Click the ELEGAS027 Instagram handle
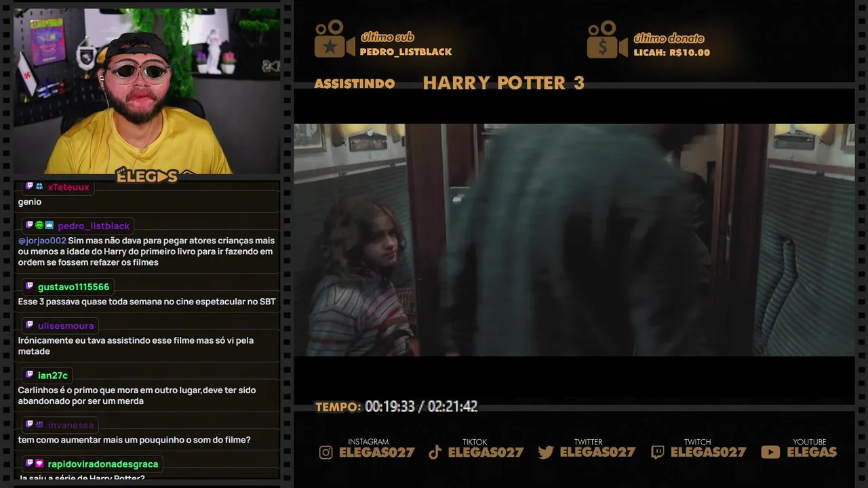This screenshot has height=488, width=868. tap(377, 452)
